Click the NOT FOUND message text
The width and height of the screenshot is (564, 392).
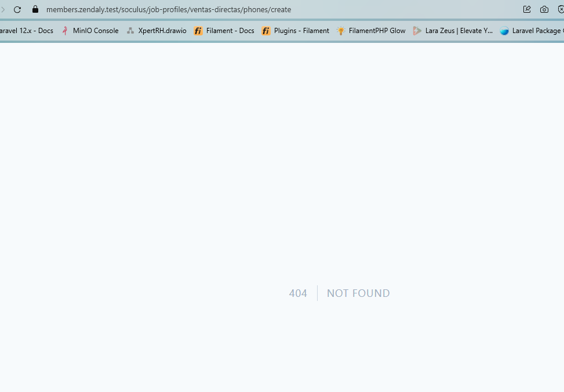click(358, 293)
